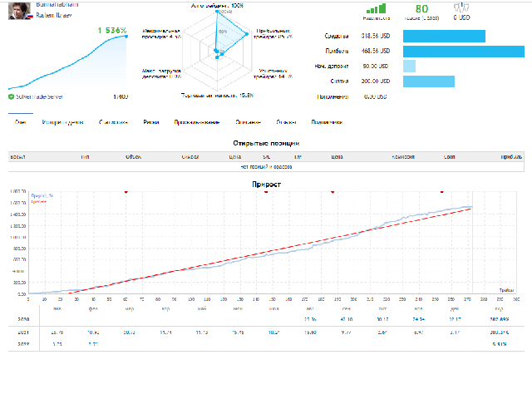Click the green reliability signal bars icon
The width and height of the screenshot is (532, 399).
point(376,7)
